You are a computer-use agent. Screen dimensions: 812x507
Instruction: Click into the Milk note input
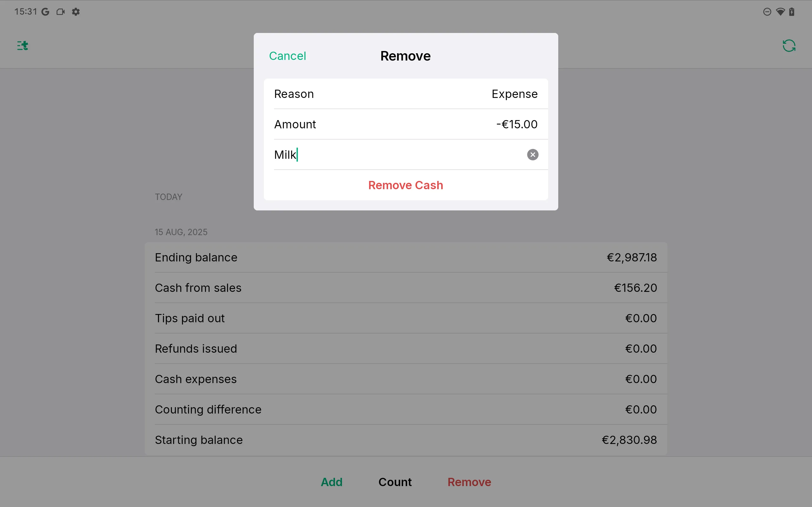(396, 155)
